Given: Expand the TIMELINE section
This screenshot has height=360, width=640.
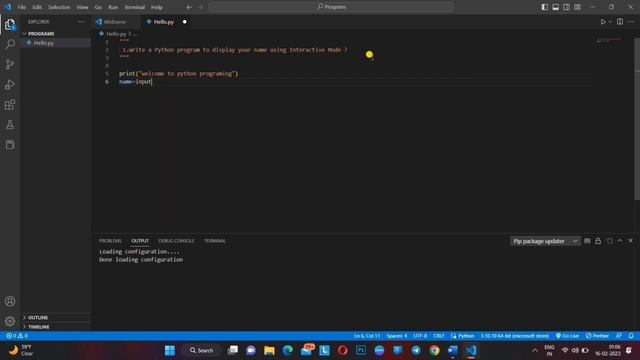Looking at the screenshot, I should coord(56,327).
